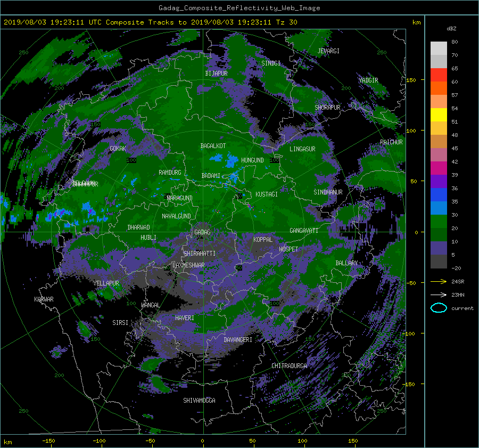This screenshot has width=479, height=448.
Task: Click the BIJAPUR city label
Action: coord(216,74)
